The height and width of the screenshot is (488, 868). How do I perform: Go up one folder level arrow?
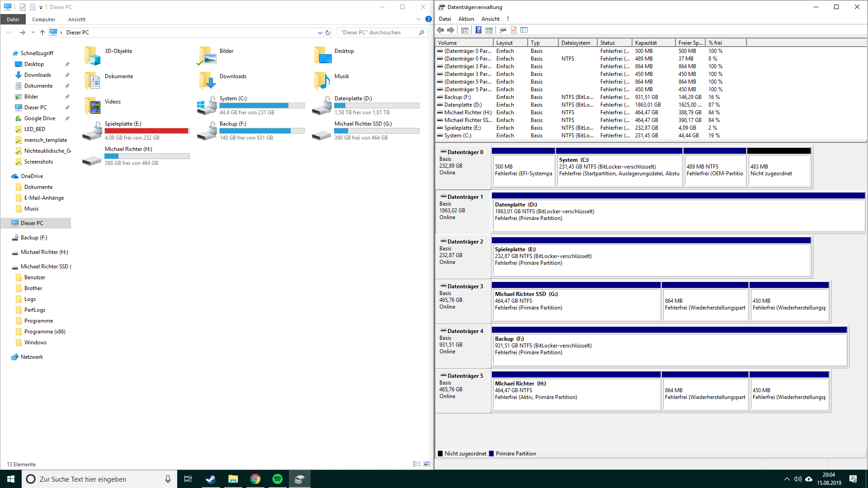pos(42,33)
